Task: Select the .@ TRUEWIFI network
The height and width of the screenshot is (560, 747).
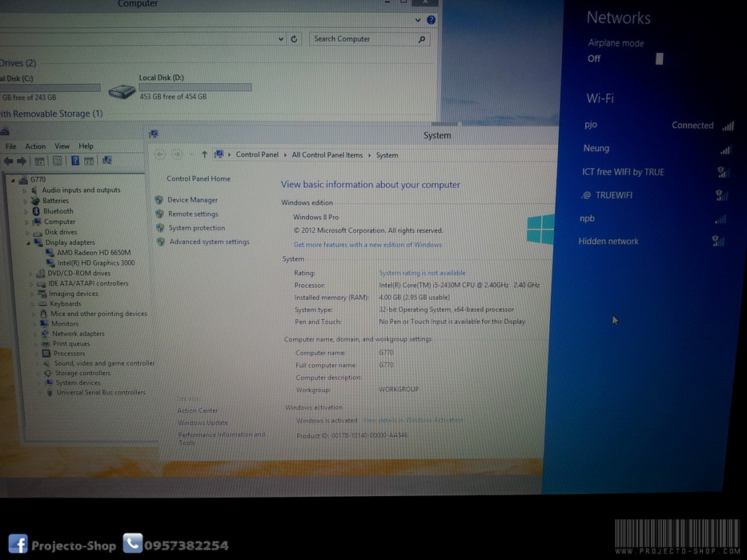Action: [x=653, y=195]
